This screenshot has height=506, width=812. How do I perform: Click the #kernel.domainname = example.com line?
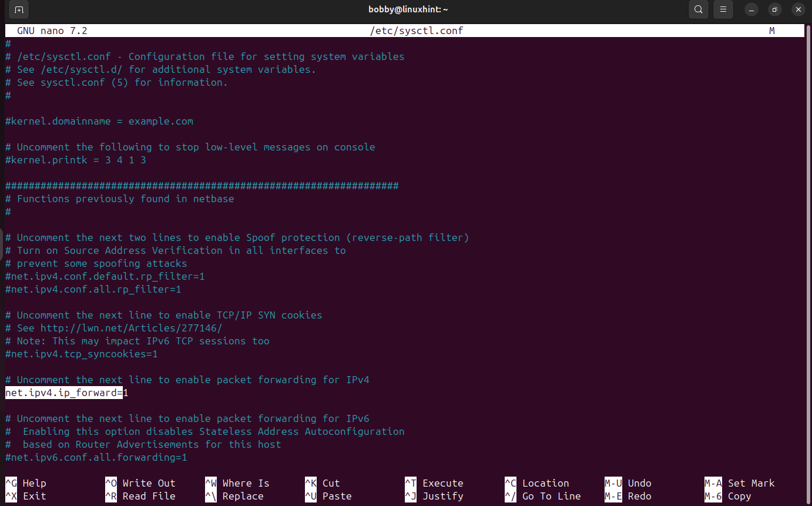(x=99, y=121)
